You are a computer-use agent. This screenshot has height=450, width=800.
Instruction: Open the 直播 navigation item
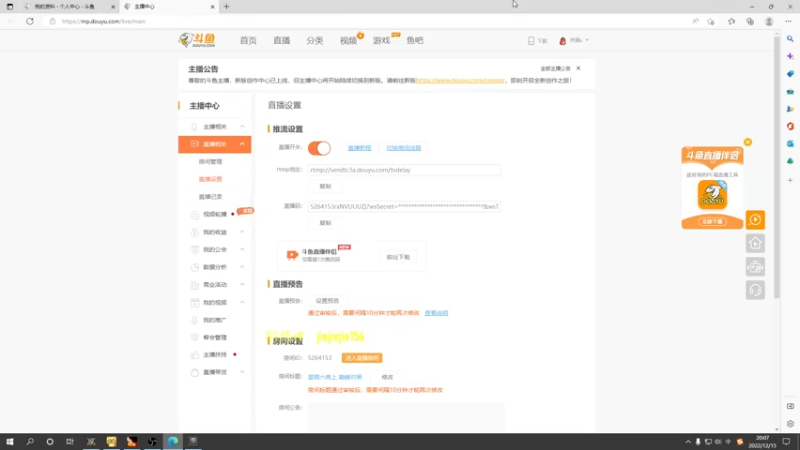point(281,40)
